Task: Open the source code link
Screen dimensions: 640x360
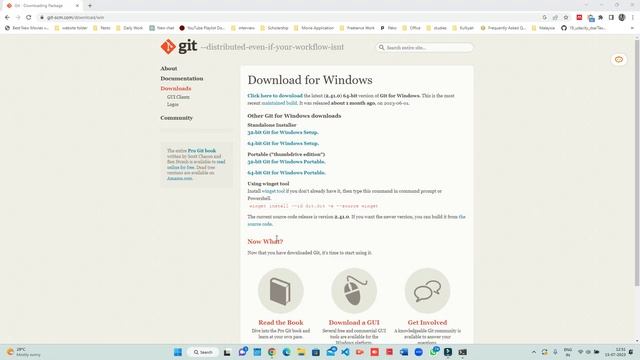Action: point(260,224)
